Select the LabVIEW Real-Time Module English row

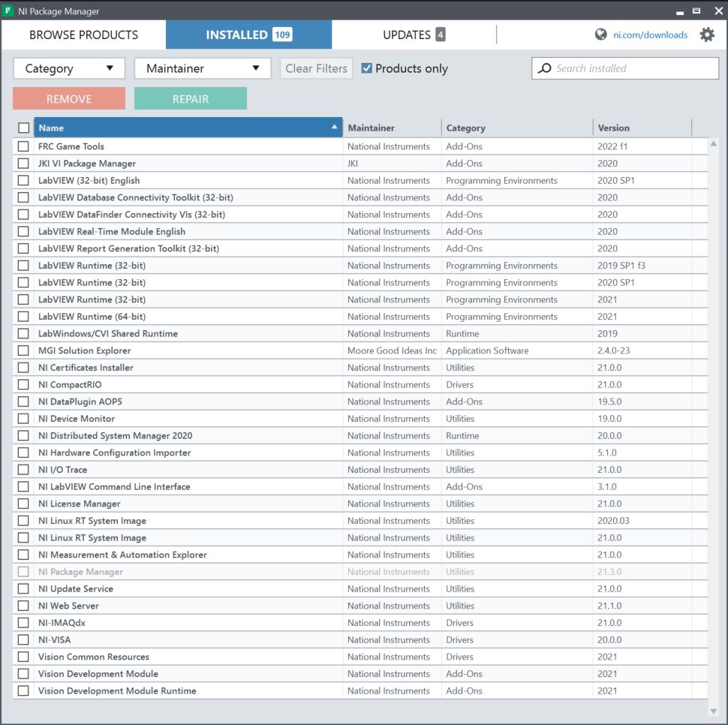point(360,232)
